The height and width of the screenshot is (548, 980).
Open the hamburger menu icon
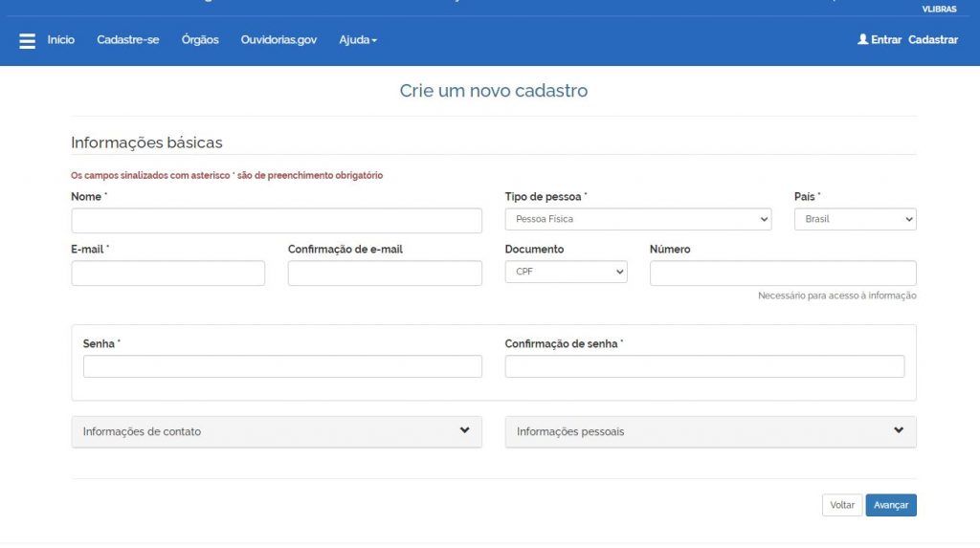[x=27, y=41]
